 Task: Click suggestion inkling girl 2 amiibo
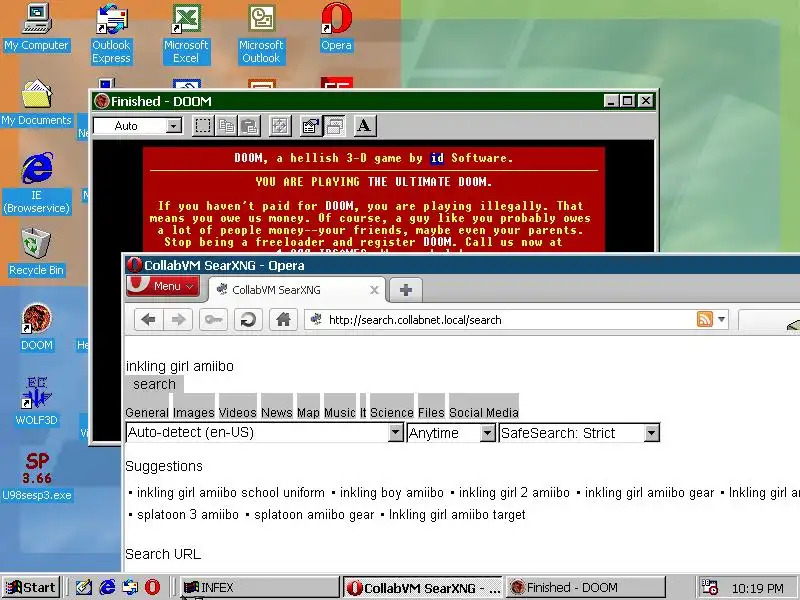(x=514, y=492)
